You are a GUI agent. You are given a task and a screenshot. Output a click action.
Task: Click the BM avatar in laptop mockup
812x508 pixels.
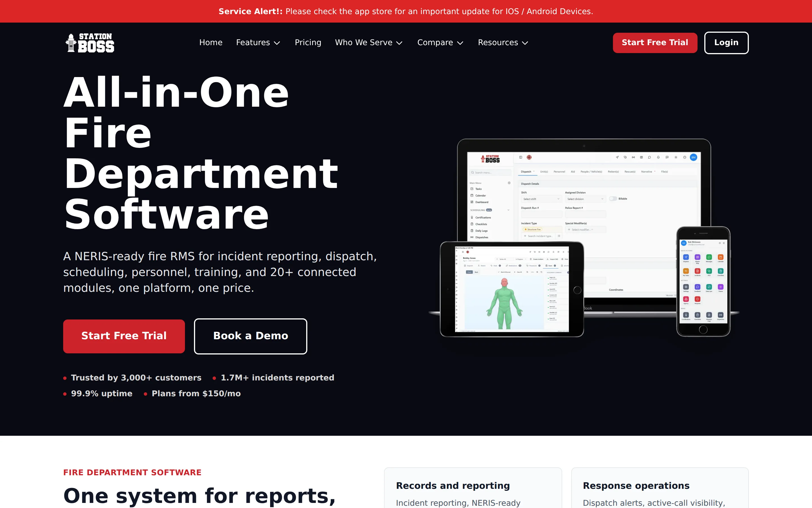[694, 157]
